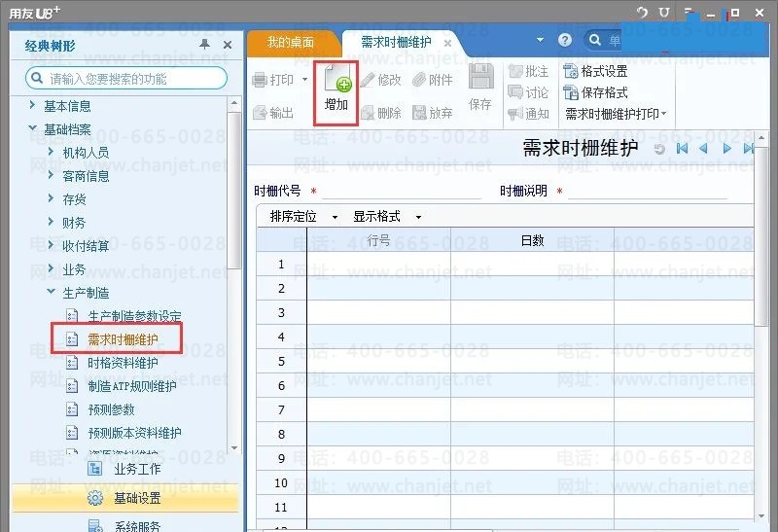Viewport: 778px width, 532px height.
Task: Open the 打印 dropdown arrow
Action: (304, 80)
